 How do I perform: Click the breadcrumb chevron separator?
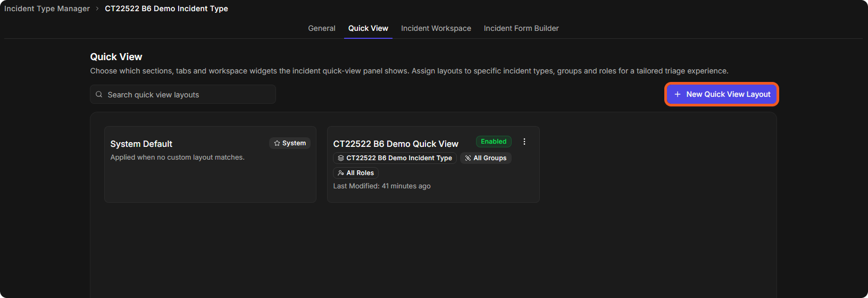click(x=97, y=9)
